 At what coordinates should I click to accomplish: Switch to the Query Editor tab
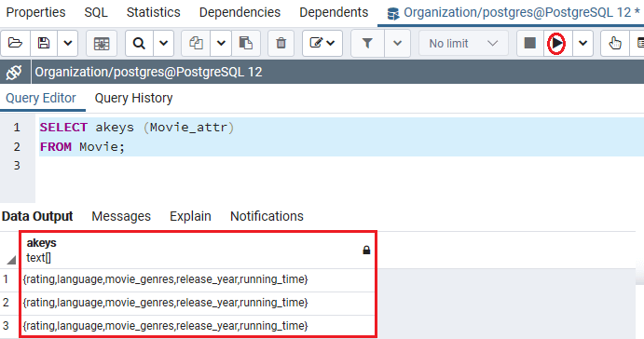[x=41, y=98]
